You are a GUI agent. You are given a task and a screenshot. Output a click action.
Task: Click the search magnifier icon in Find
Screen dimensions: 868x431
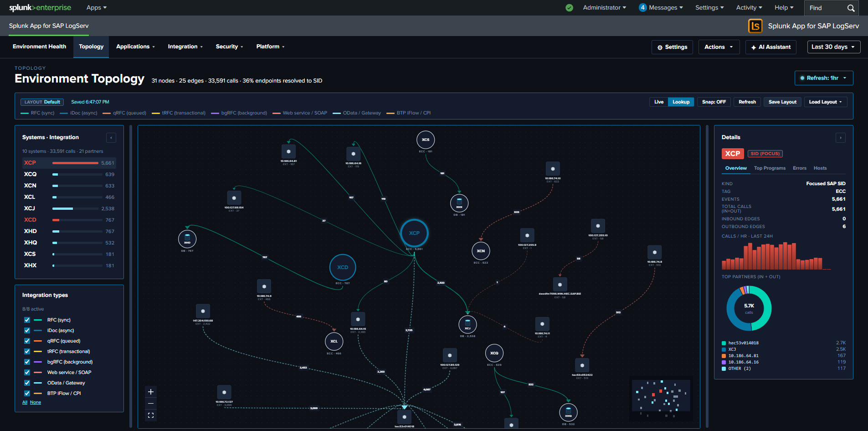[851, 8]
